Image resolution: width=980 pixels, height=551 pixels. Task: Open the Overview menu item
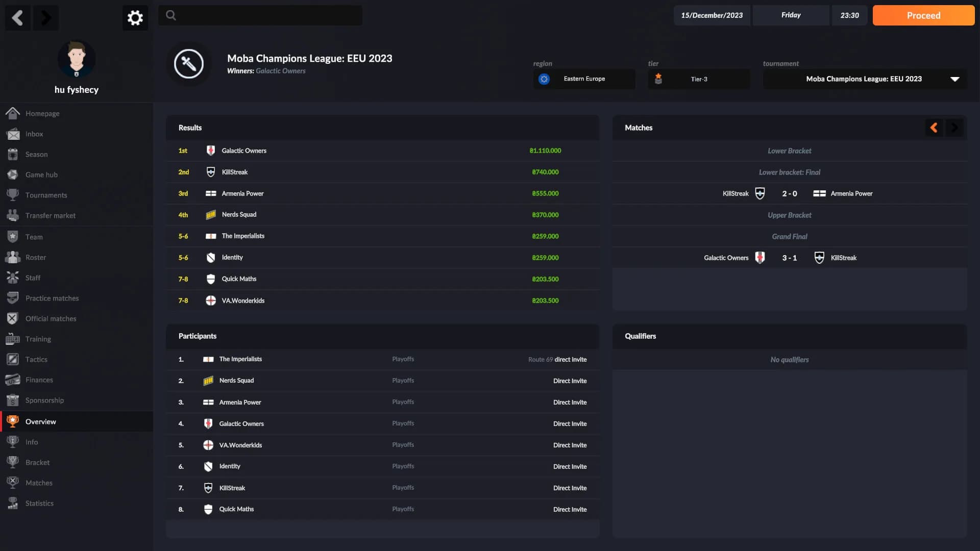(77, 421)
